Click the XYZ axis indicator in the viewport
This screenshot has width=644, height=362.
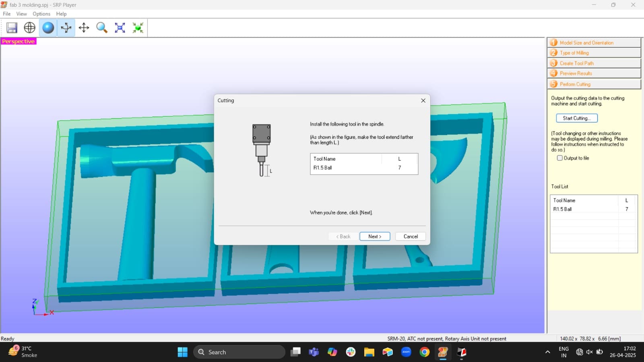coord(42,307)
